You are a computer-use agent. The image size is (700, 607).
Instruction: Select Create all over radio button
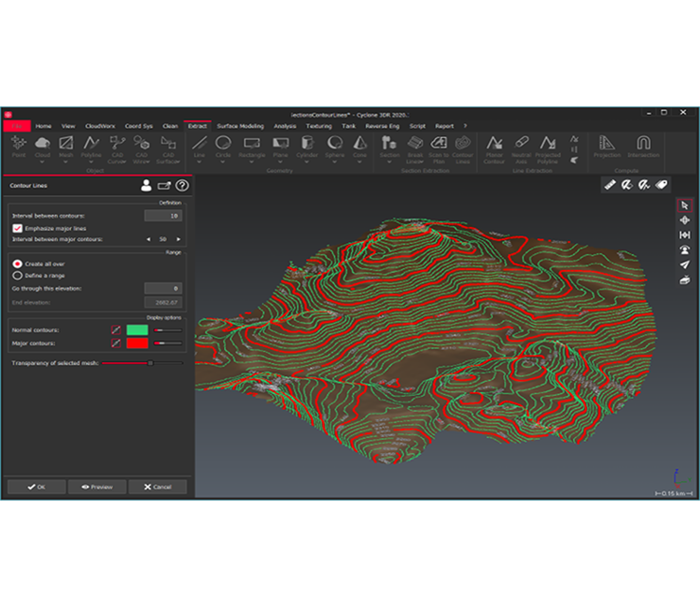click(x=17, y=264)
